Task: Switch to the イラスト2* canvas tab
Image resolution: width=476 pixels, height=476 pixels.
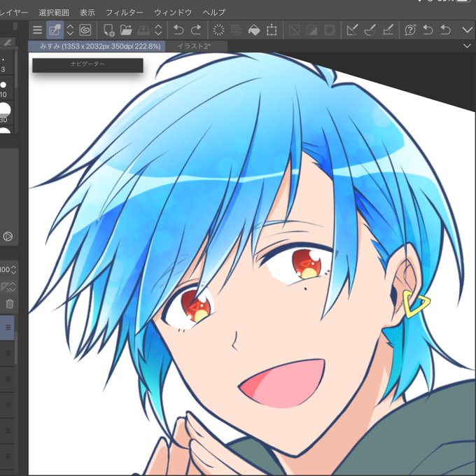Action: [197, 46]
